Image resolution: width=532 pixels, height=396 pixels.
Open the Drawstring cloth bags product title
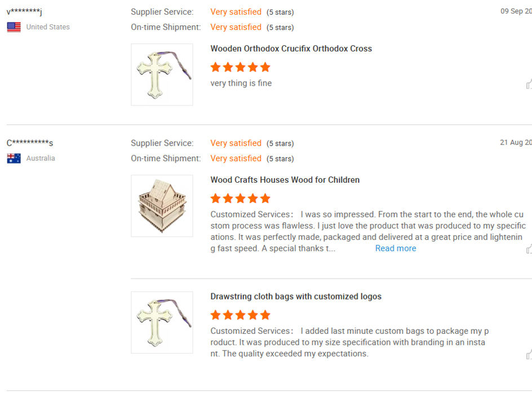(x=295, y=296)
